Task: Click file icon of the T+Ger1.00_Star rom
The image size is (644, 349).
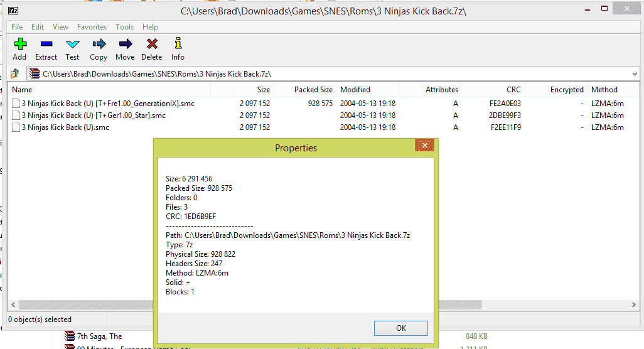Action: (16, 115)
